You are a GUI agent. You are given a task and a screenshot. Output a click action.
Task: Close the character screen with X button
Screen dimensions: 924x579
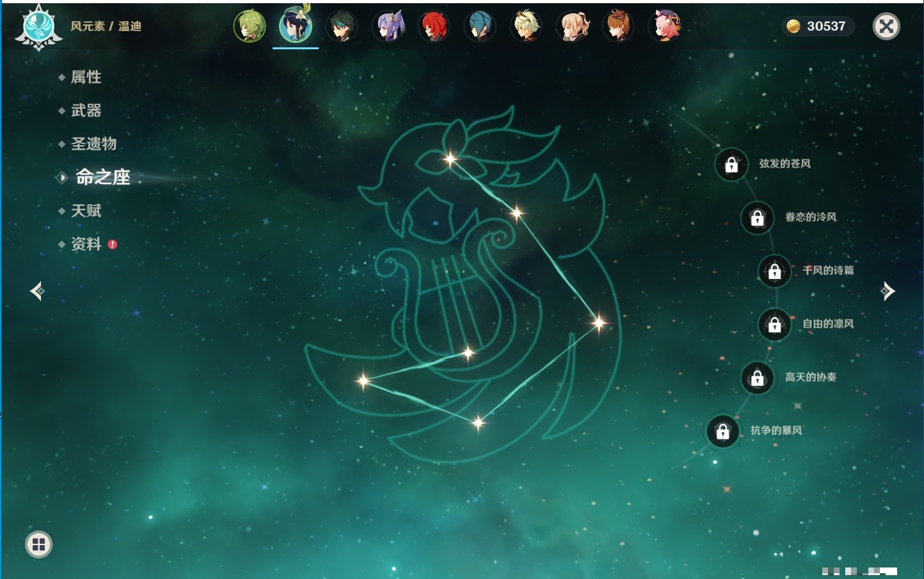(886, 26)
